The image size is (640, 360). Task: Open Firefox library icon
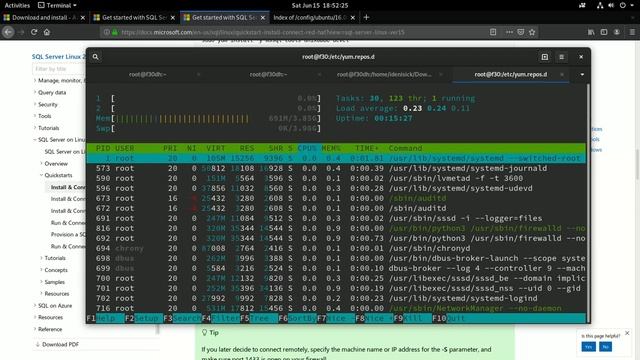(591, 32)
